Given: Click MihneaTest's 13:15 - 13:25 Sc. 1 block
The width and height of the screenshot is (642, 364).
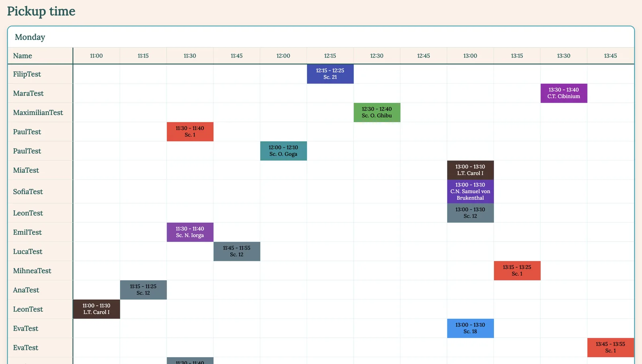Looking at the screenshot, I should [517, 271].
